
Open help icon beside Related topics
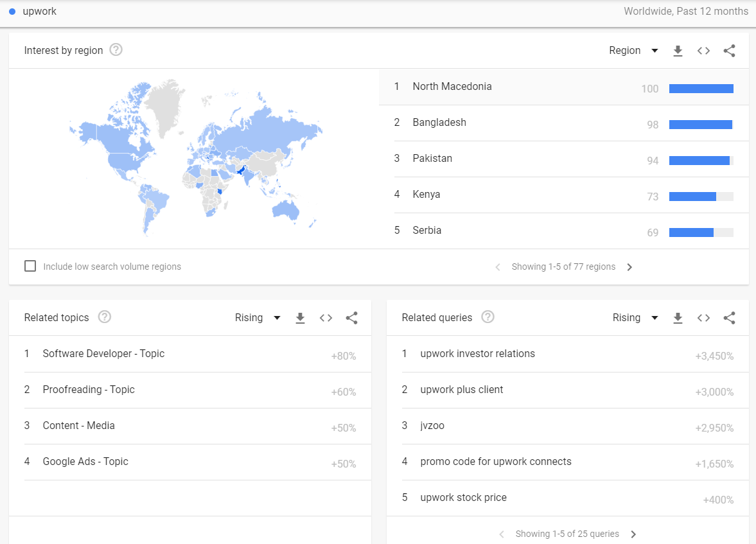pyautogui.click(x=104, y=317)
